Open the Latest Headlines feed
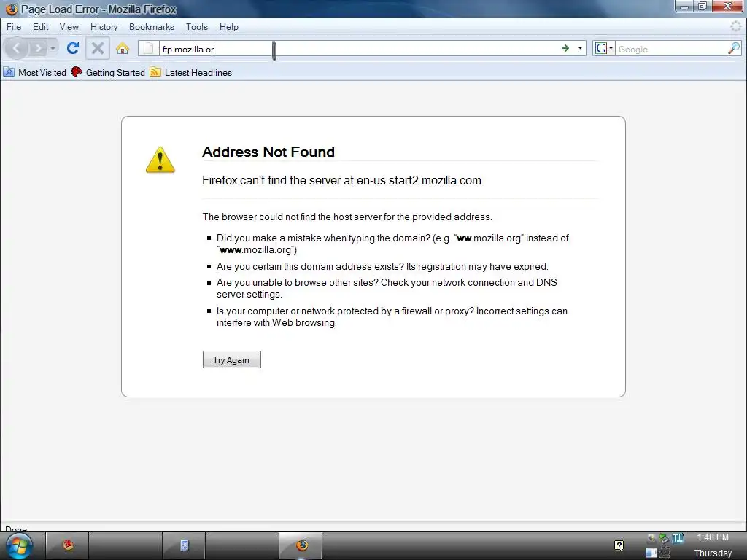747x560 pixels. tap(191, 72)
